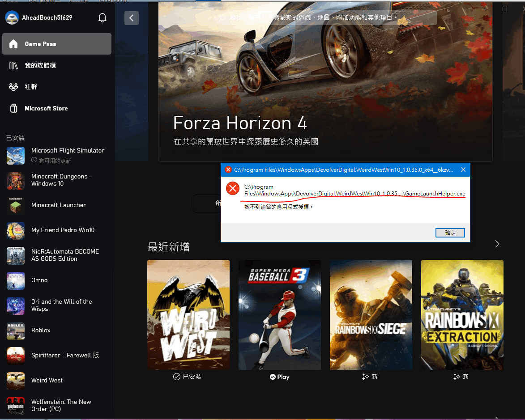Click the 最近新增 section heading
Screen dimensions: 525x420
169,247
